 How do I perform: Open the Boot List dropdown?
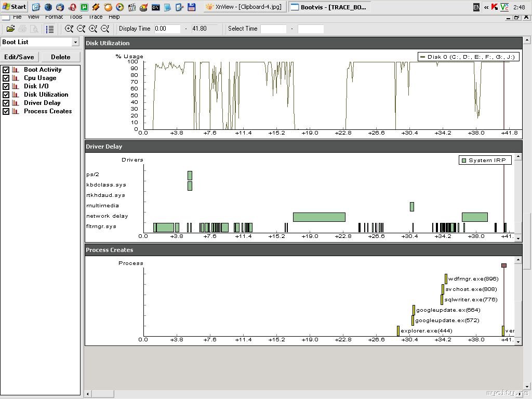[75, 42]
